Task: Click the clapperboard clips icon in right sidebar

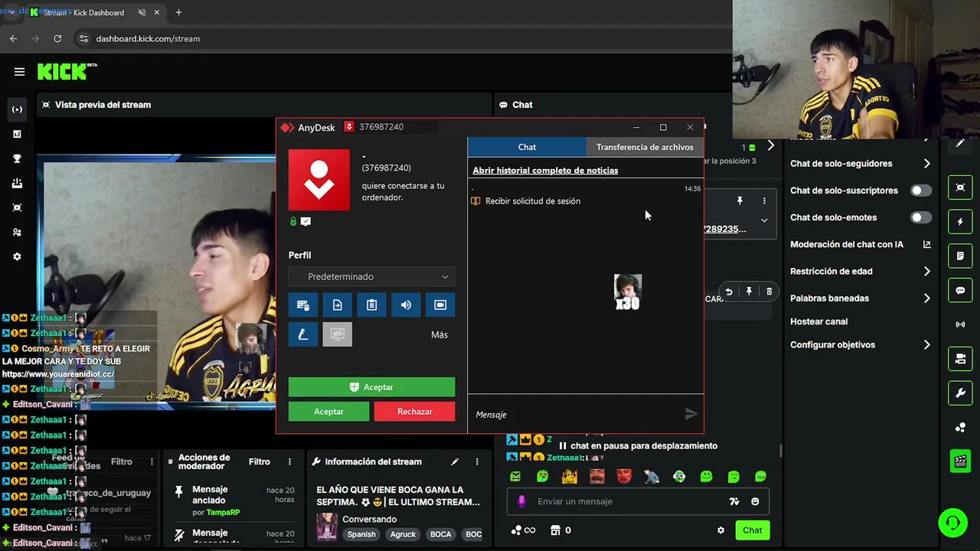Action: 960,461
